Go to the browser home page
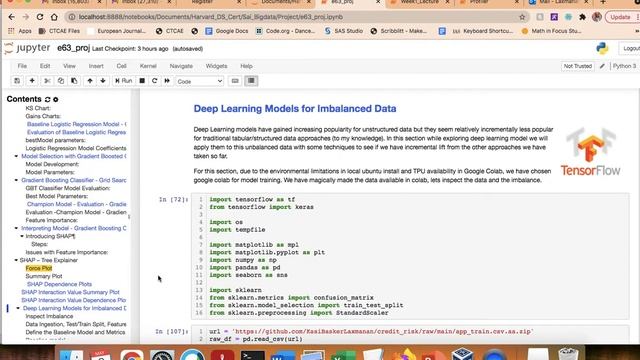Screen dimensions: 640x360 click(54, 17)
